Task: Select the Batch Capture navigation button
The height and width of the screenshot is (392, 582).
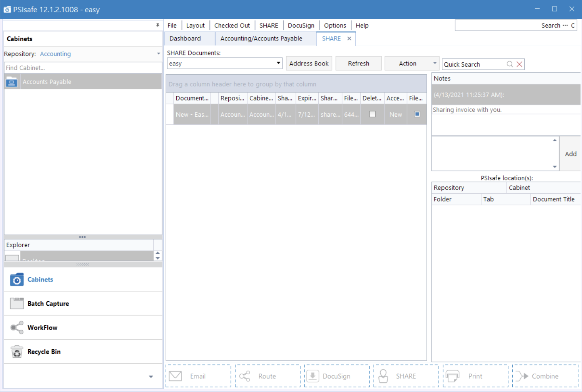Action: click(x=83, y=303)
